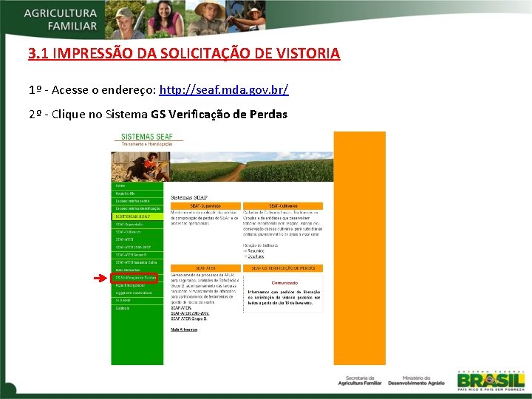Click the SISTEMAS SEAF page logo

point(147,139)
